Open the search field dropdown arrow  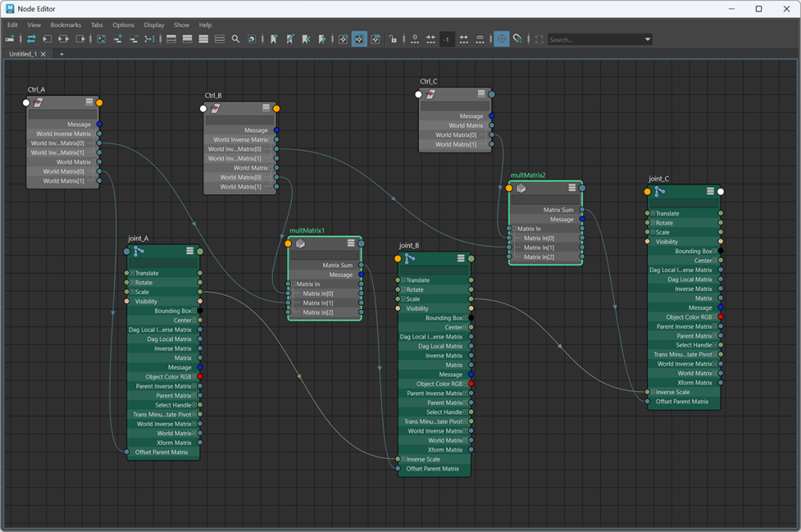[x=648, y=39]
